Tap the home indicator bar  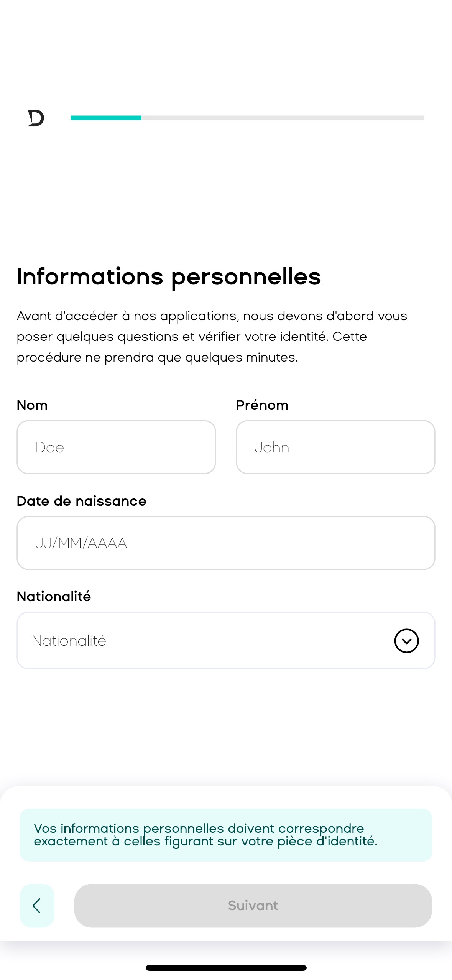pyautogui.click(x=226, y=967)
